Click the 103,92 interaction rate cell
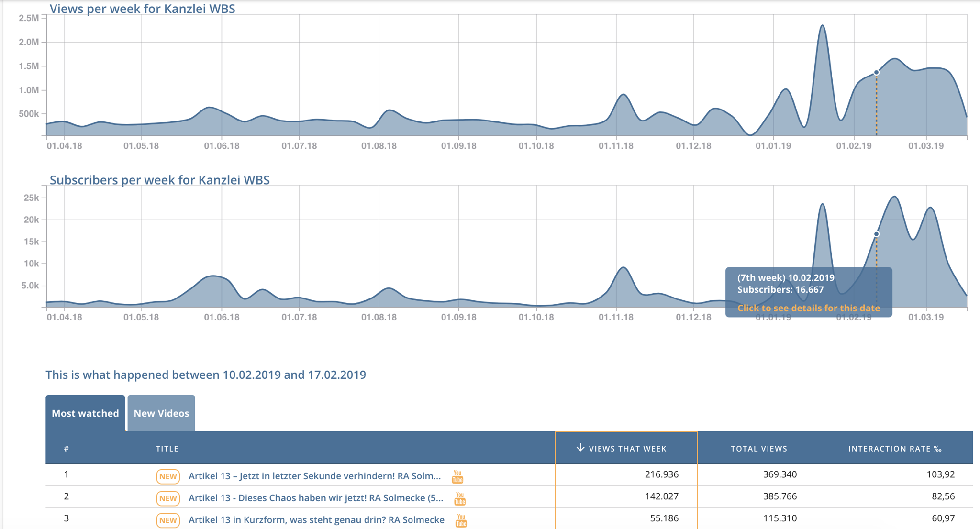 tap(940, 474)
